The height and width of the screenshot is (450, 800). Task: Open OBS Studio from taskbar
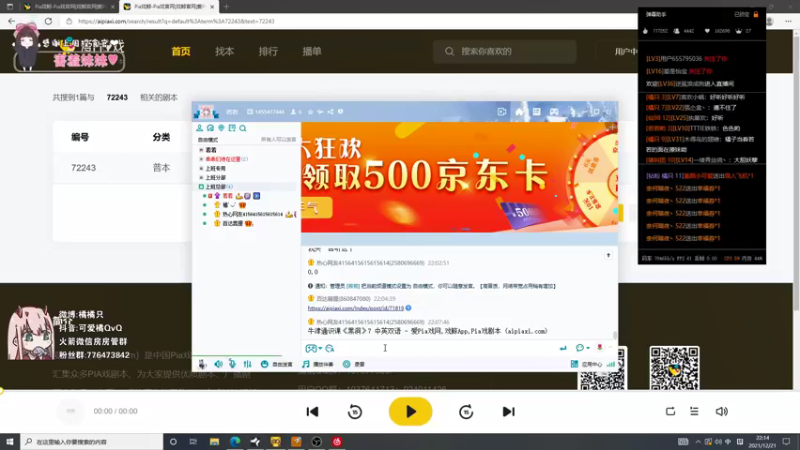coord(316,442)
